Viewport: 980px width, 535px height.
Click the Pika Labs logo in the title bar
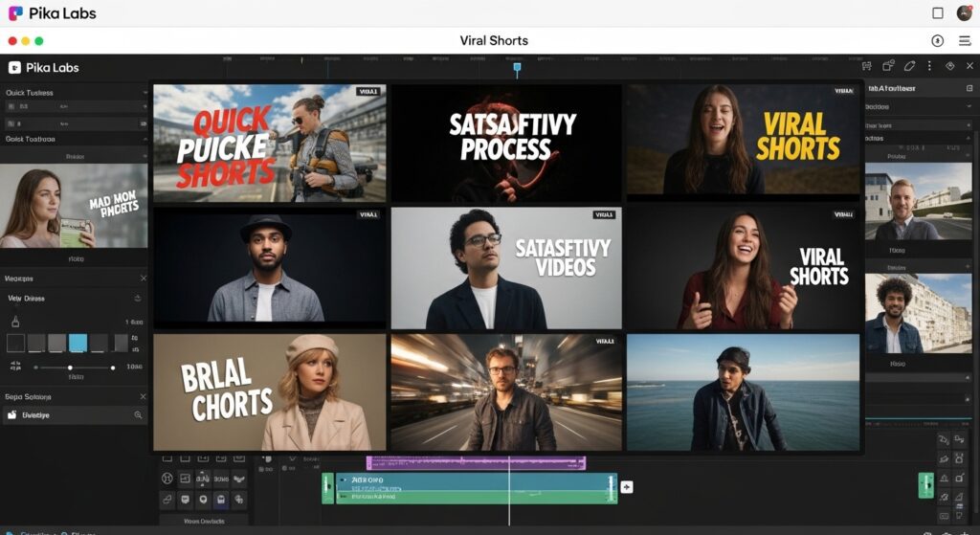(15, 13)
